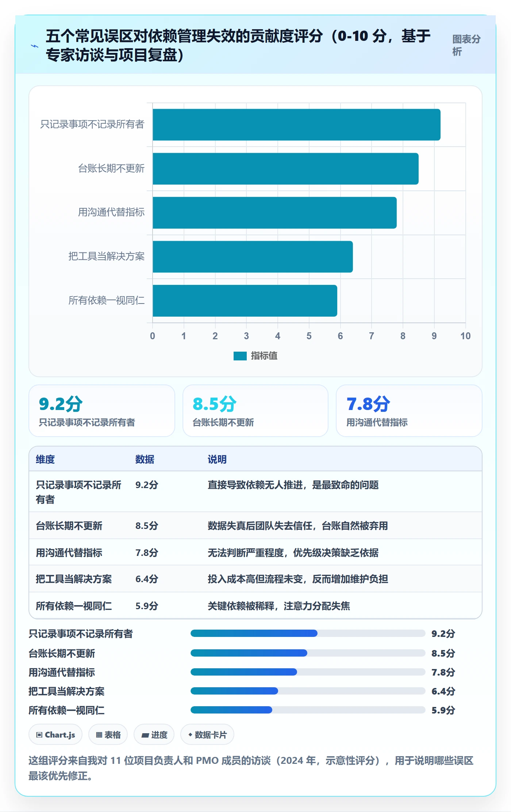
Task: Click table cell 关键依赖被稀释，注意力分配失焦
Action: tap(279, 606)
